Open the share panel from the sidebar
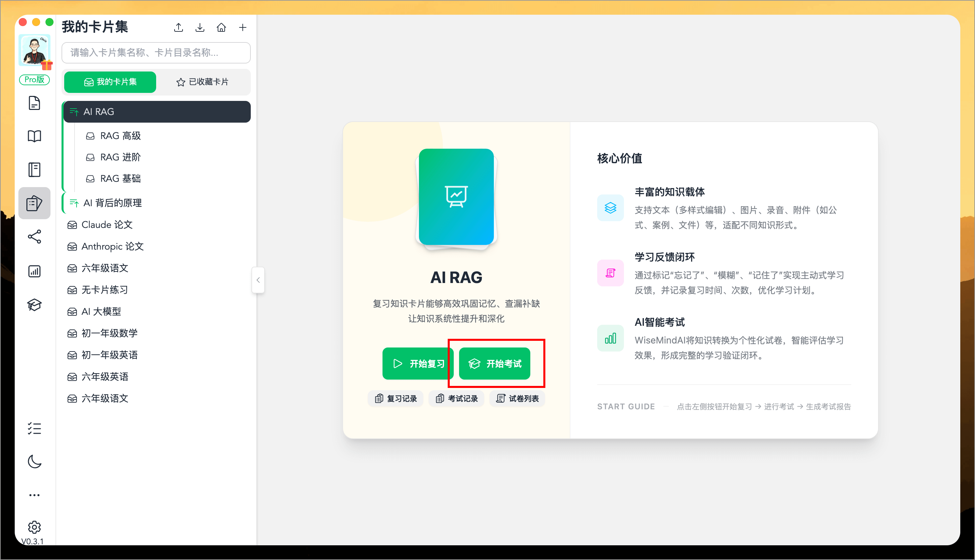Screen dimensions: 975x560 35,237
